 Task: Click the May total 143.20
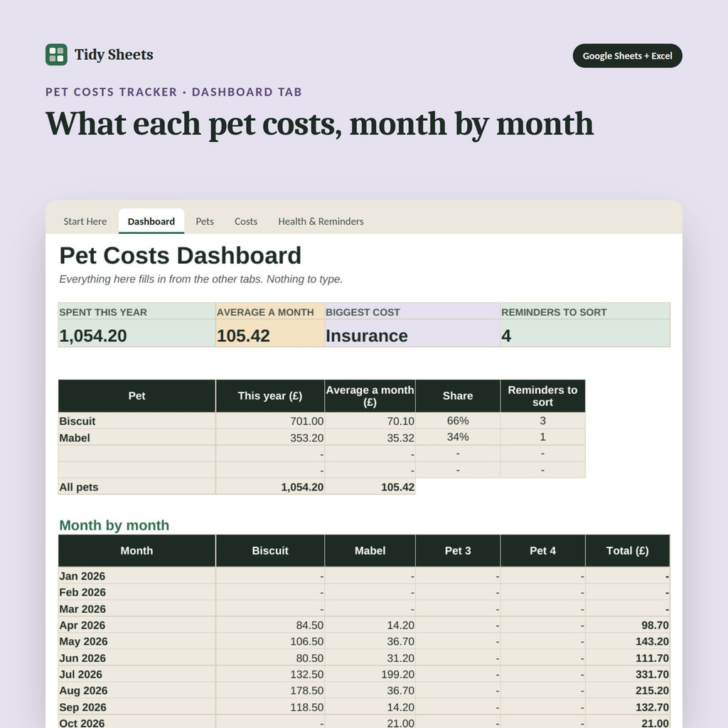point(628,641)
